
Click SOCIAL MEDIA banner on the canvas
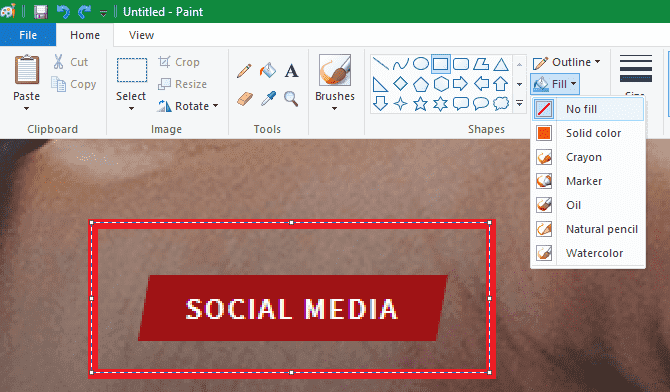pos(292,308)
